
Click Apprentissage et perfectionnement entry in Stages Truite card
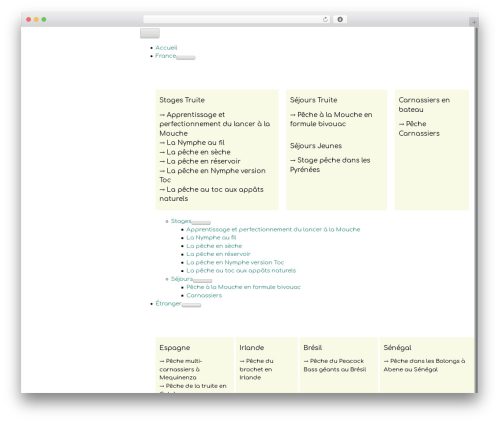pos(215,124)
